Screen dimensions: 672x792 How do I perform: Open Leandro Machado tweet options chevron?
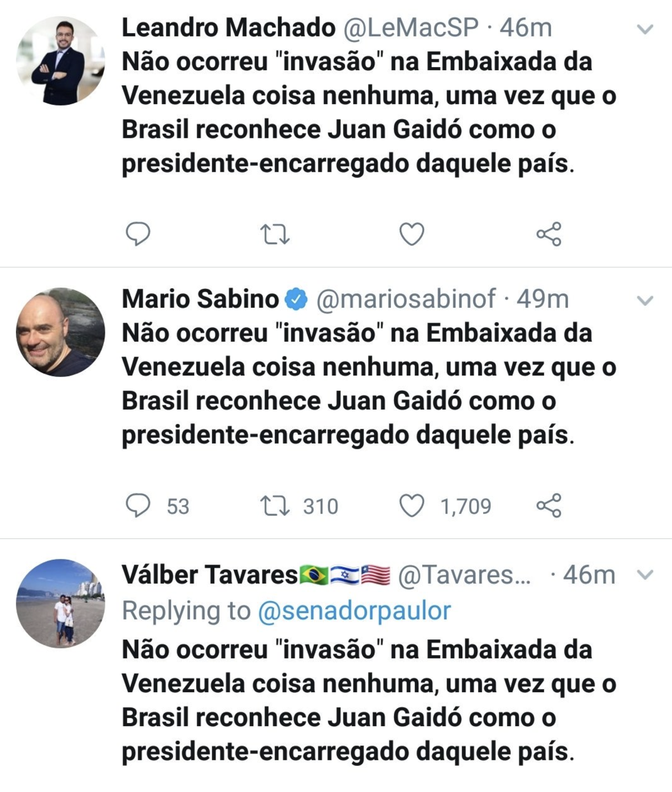tap(645, 29)
